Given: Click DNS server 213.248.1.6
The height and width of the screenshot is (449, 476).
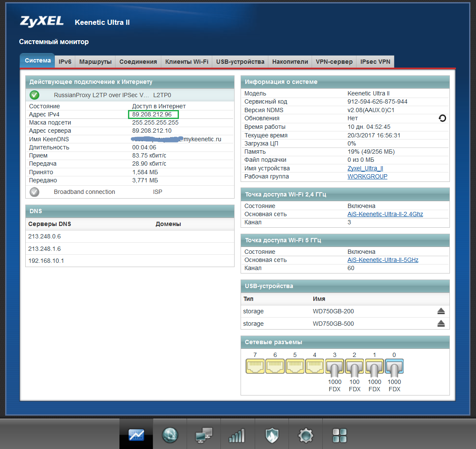Looking at the screenshot, I should (x=45, y=249).
